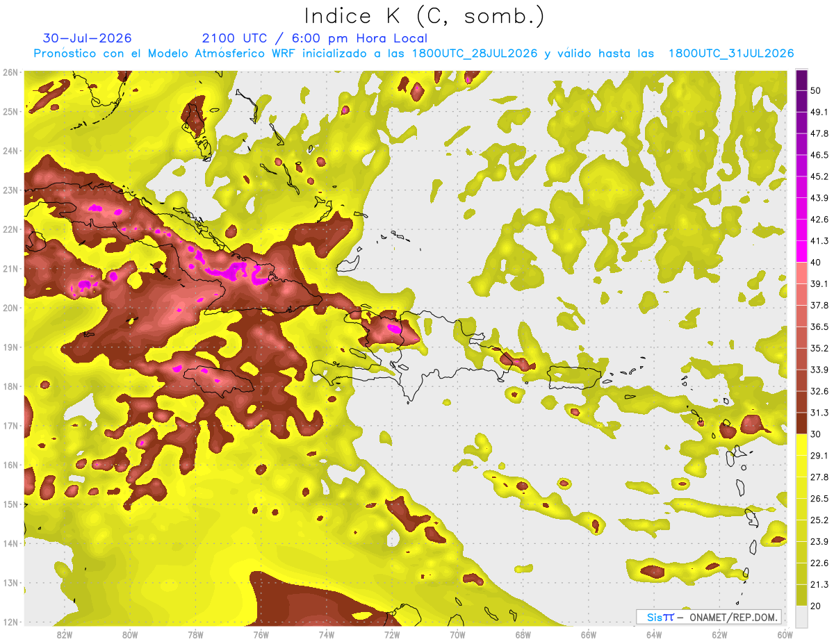Click the 'Indice K (C, somb.)' title
This screenshot has height=644, width=834.
(424, 17)
